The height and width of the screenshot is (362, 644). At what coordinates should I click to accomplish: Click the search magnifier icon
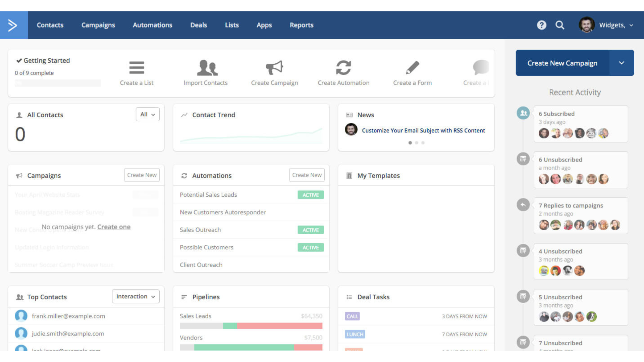pos(559,25)
